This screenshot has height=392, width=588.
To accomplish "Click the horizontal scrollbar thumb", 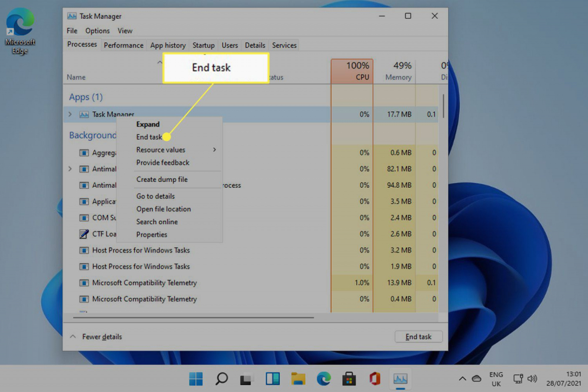I will [x=193, y=318].
